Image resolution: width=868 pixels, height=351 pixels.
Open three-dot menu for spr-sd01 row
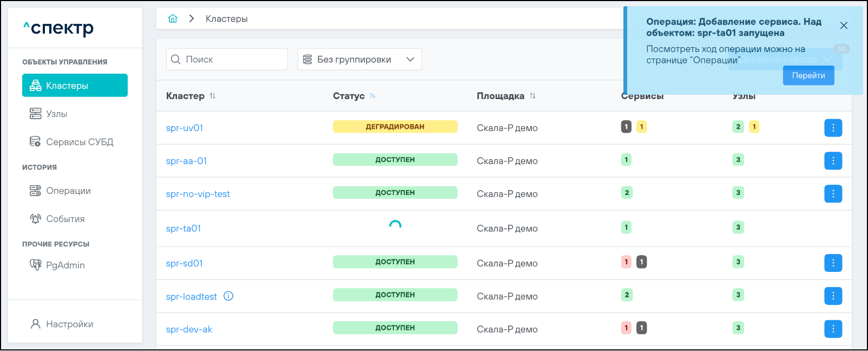click(833, 263)
